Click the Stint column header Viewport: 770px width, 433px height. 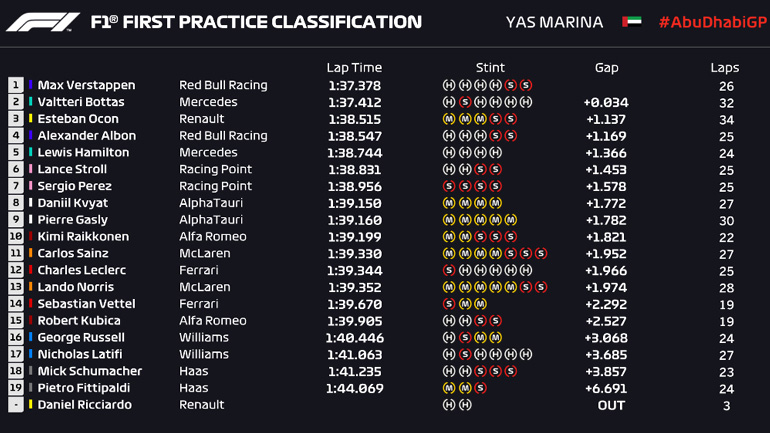click(x=490, y=68)
